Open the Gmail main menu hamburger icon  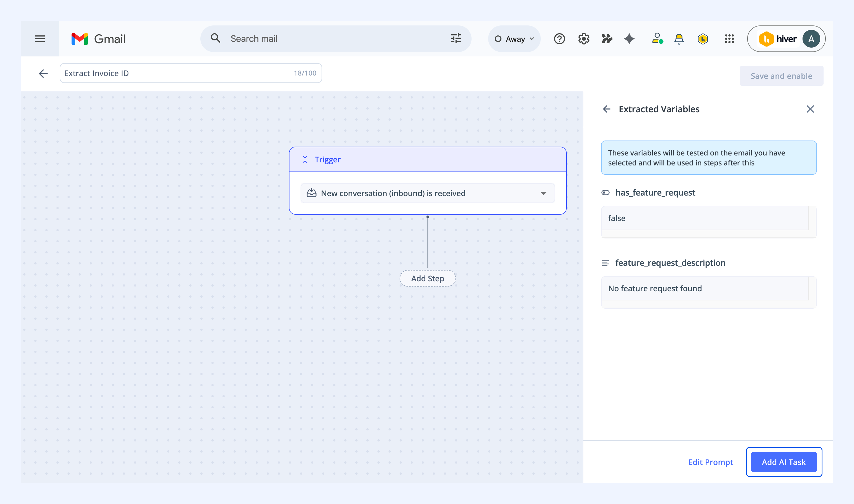40,39
